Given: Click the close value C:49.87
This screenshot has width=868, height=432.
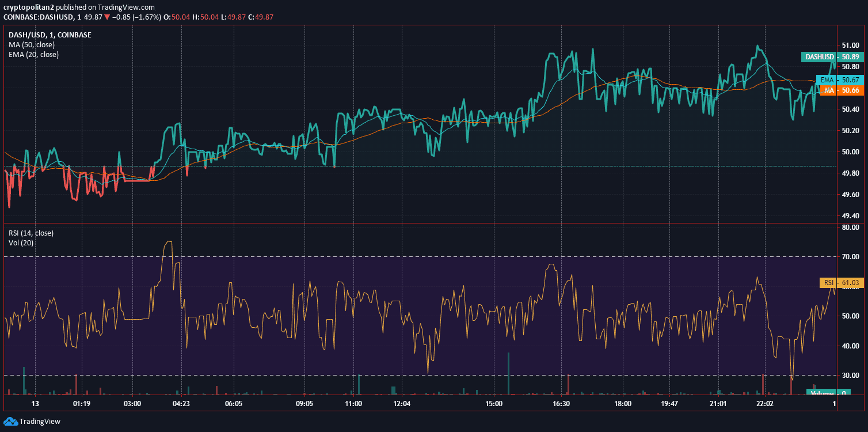Looking at the screenshot, I should click(x=261, y=17).
